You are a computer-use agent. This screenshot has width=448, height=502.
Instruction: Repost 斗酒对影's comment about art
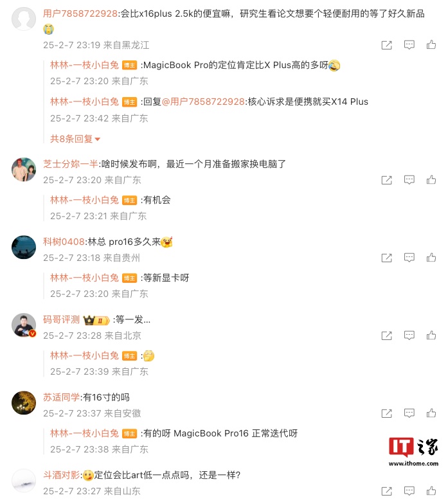[386, 491]
